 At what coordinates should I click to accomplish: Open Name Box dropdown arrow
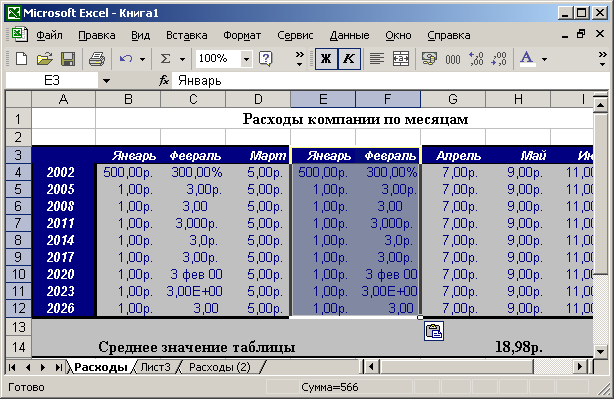(x=106, y=81)
